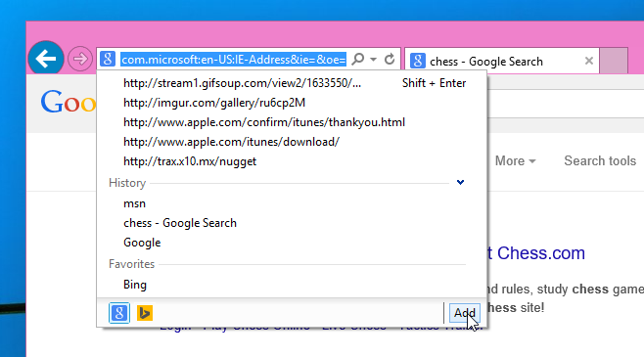Select the Google search provider icon
The width and height of the screenshot is (644, 357).
119,313
